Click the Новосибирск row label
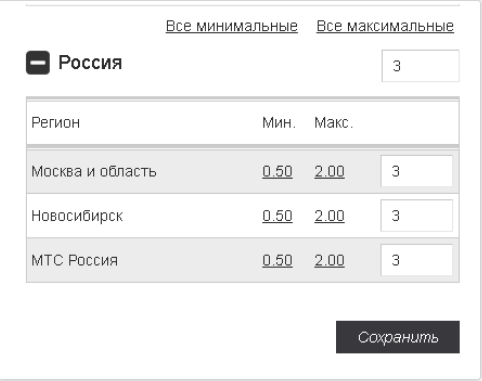Screen dimensions: 482x381 coord(77,216)
